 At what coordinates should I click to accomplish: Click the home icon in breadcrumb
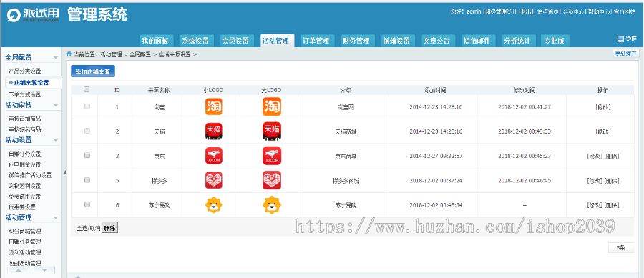(69, 54)
